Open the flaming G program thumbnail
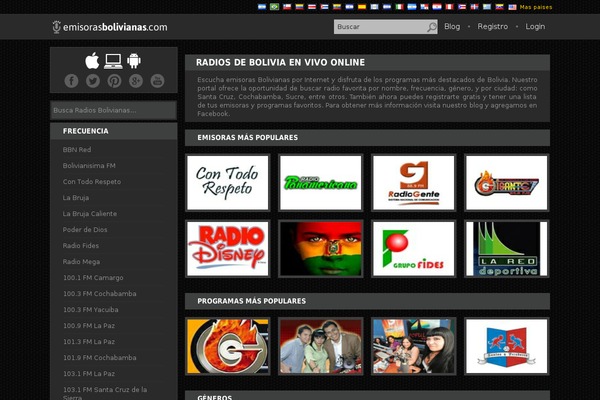This screenshot has width=600, height=400. (228, 346)
